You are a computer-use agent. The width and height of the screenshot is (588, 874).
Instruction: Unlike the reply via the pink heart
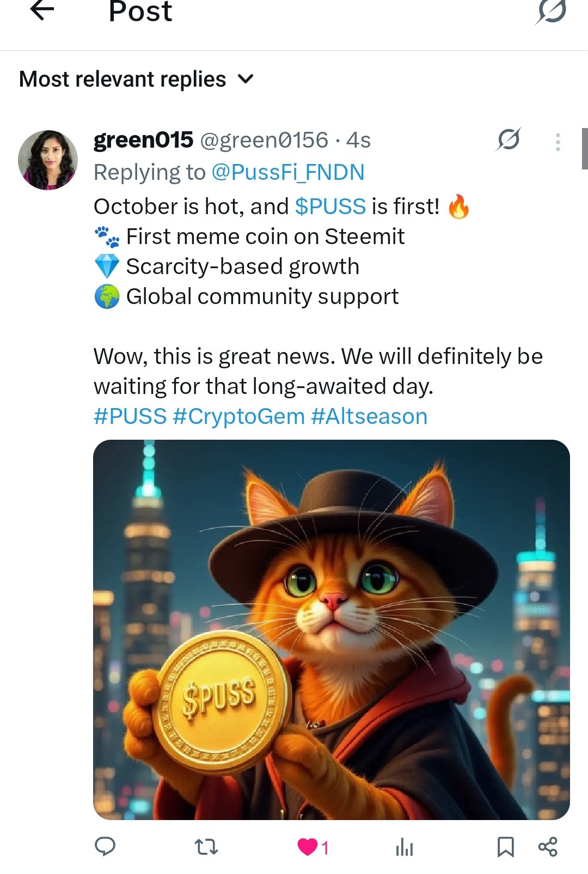[x=308, y=847]
